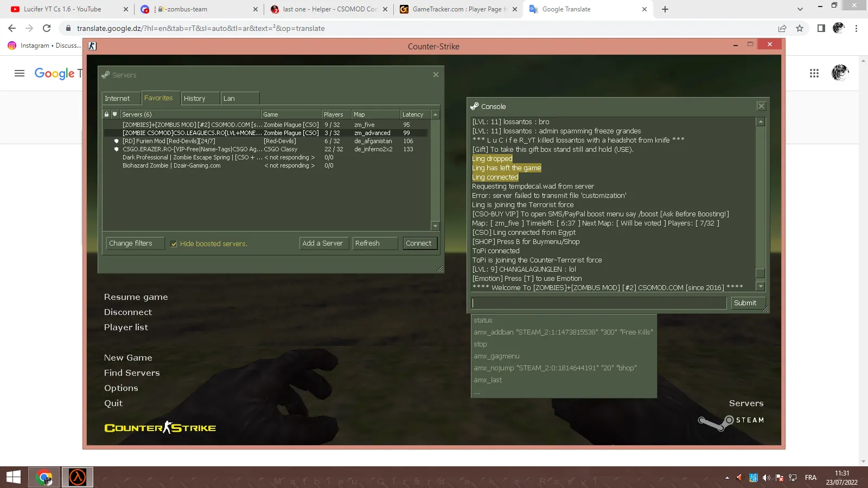Switch to GameTracker.com browser tab
Image resolution: width=868 pixels, height=488 pixels.
tap(459, 9)
